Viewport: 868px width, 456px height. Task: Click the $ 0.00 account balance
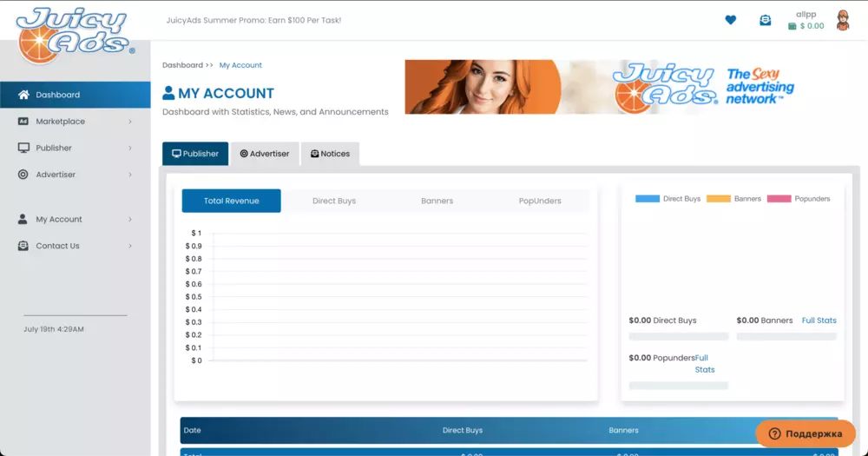812,26
